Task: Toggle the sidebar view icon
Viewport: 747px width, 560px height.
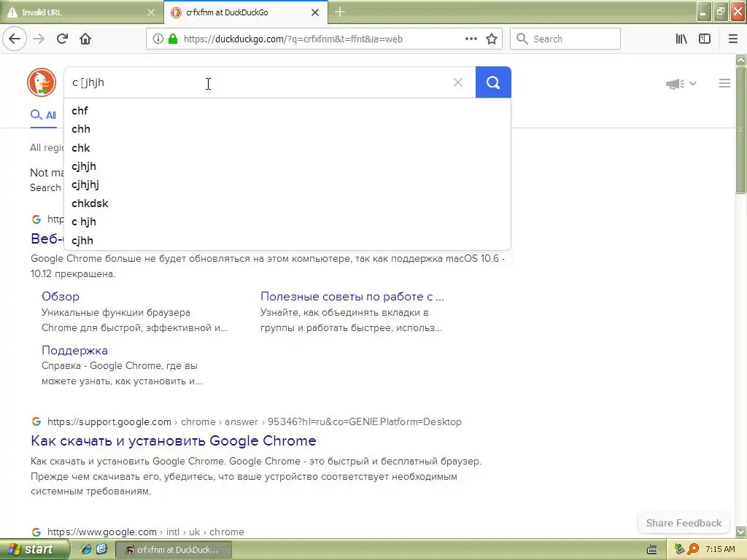Action: coord(705,39)
